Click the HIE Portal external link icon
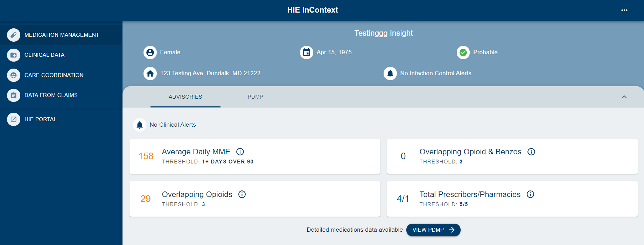Viewport: 644px width, 245px height. pyautogui.click(x=13, y=119)
